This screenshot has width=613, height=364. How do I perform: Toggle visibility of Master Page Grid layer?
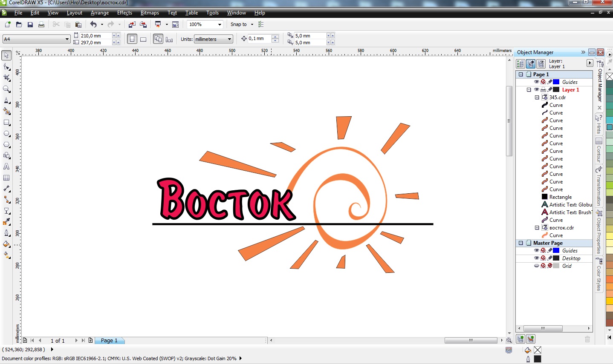click(x=536, y=266)
